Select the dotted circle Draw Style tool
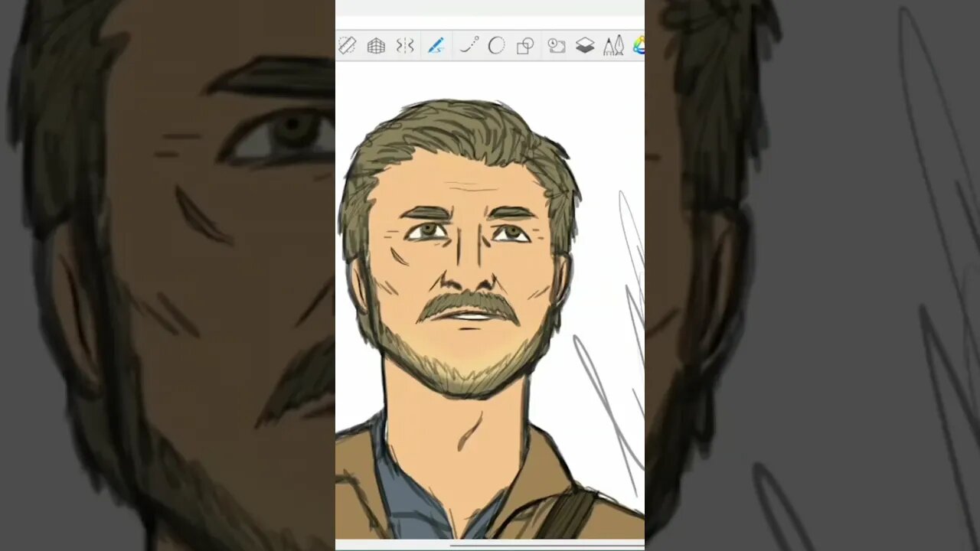 click(496, 46)
